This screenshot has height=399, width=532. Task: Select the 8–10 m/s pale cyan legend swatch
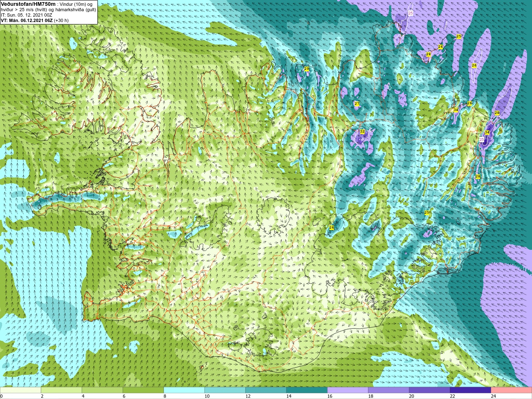185,390
